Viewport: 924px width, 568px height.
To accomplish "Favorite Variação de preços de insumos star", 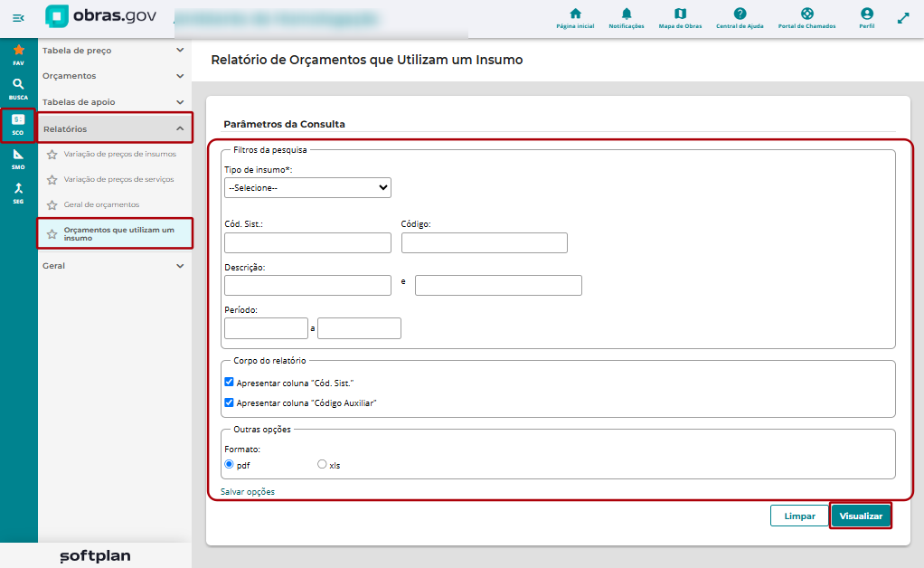I will click(x=52, y=155).
